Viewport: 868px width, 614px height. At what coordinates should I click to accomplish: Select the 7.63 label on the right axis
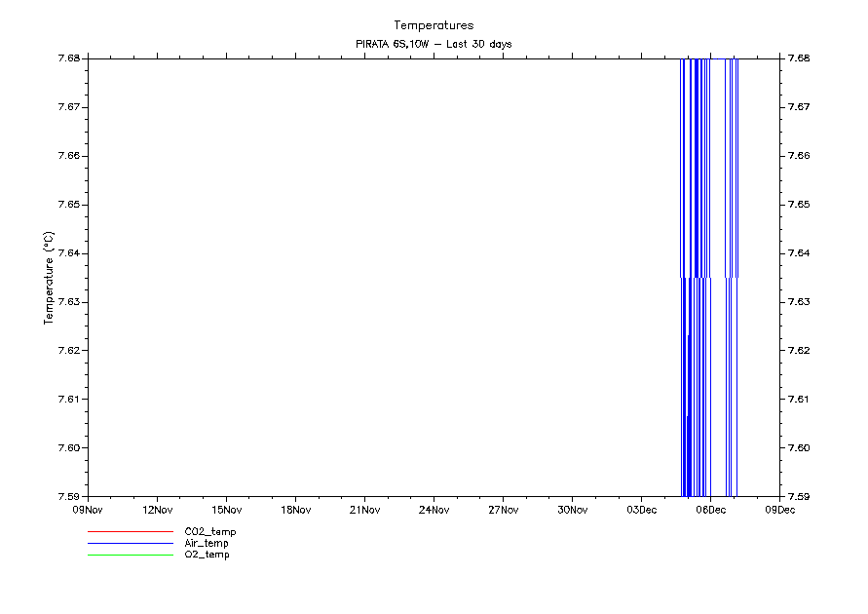click(799, 302)
